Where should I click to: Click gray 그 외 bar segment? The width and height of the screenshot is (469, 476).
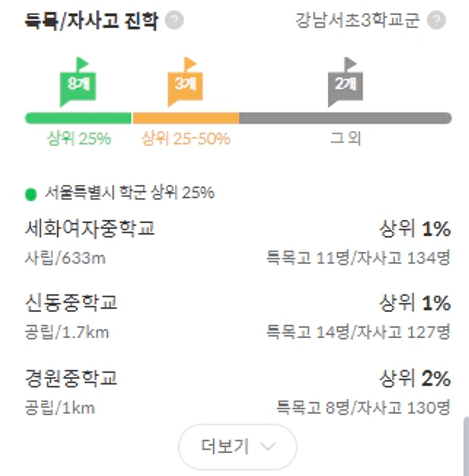(x=345, y=118)
